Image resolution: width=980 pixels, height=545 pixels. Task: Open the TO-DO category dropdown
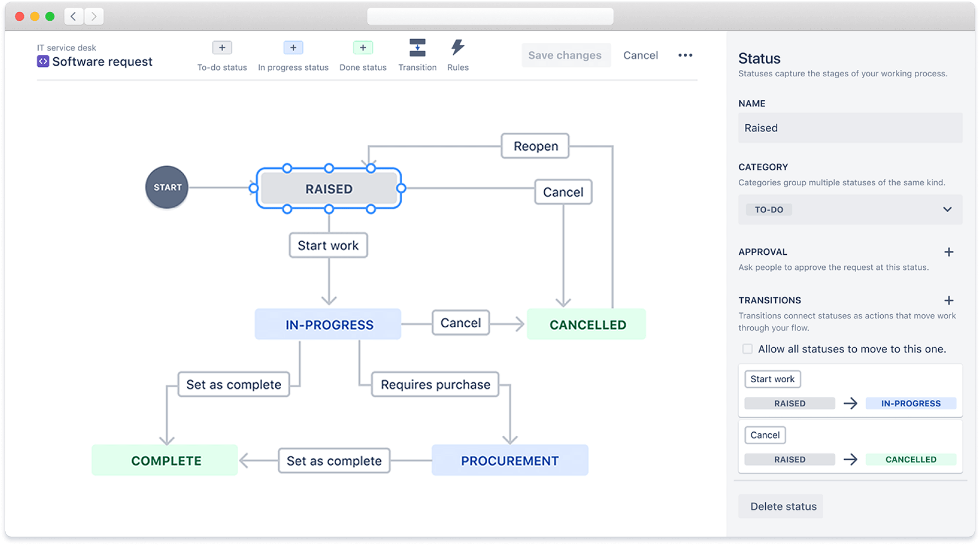[850, 209]
